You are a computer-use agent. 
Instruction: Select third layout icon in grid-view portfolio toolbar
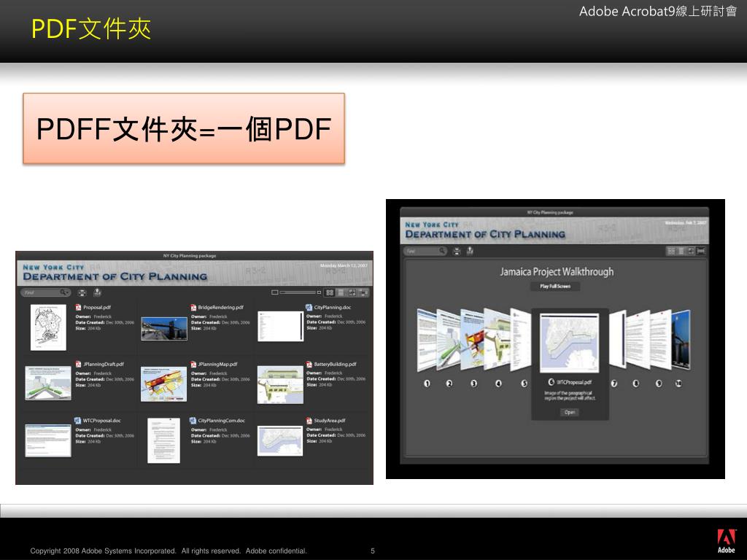pyautogui.click(x=352, y=292)
